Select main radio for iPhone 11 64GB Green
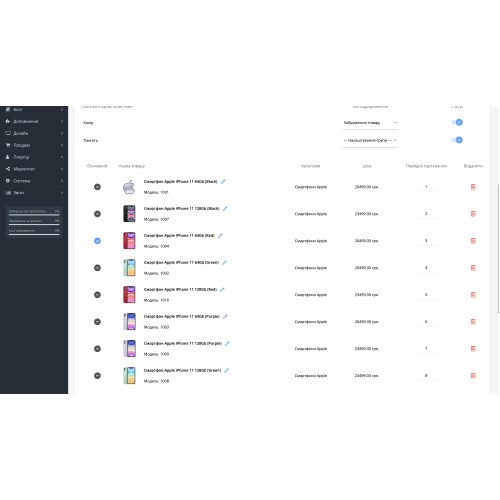The image size is (500, 500). [x=97, y=268]
